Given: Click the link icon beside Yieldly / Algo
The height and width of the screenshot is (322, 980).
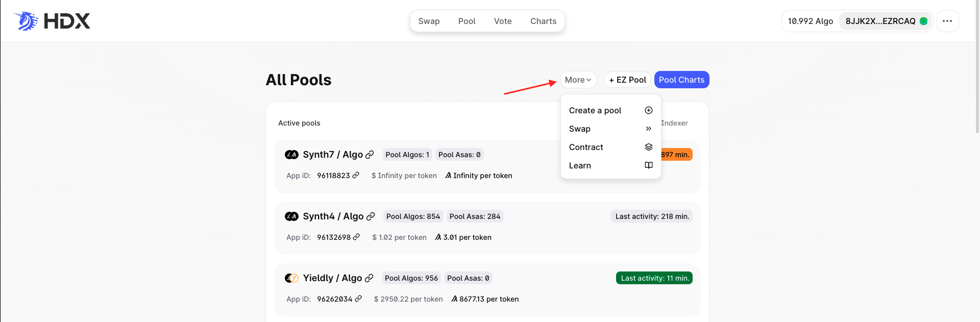Looking at the screenshot, I should click(x=369, y=278).
